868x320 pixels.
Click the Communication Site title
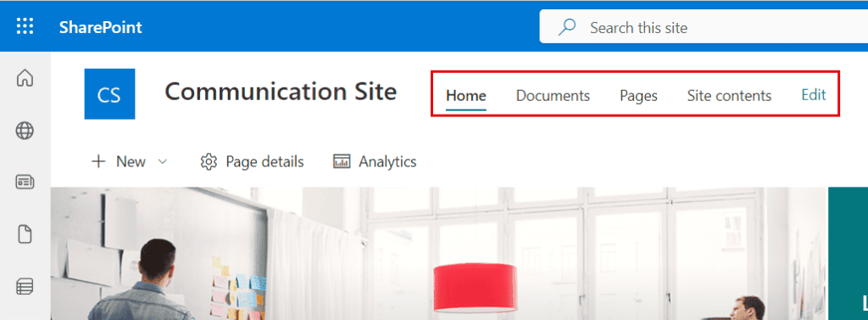coord(281,91)
